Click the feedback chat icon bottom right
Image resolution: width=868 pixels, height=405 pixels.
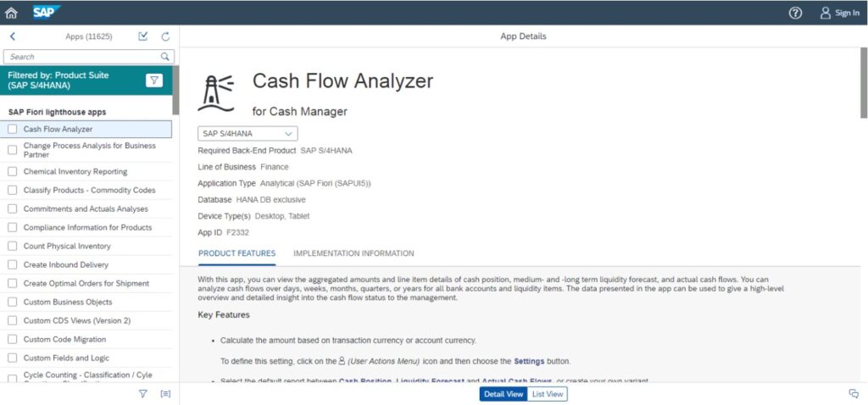(854, 394)
